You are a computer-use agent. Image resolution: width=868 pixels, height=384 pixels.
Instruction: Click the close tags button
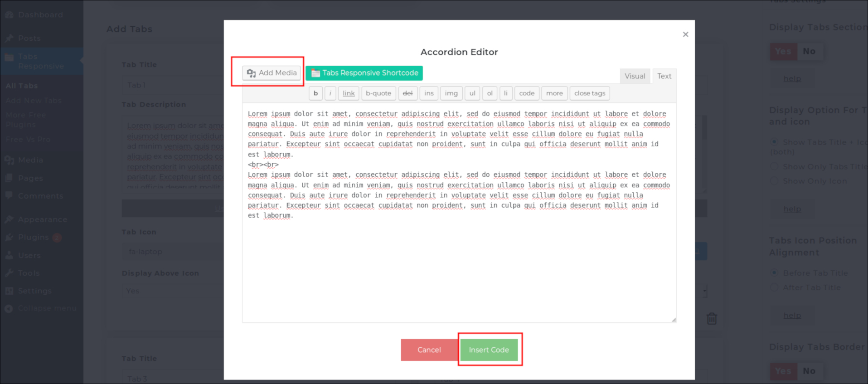590,93
